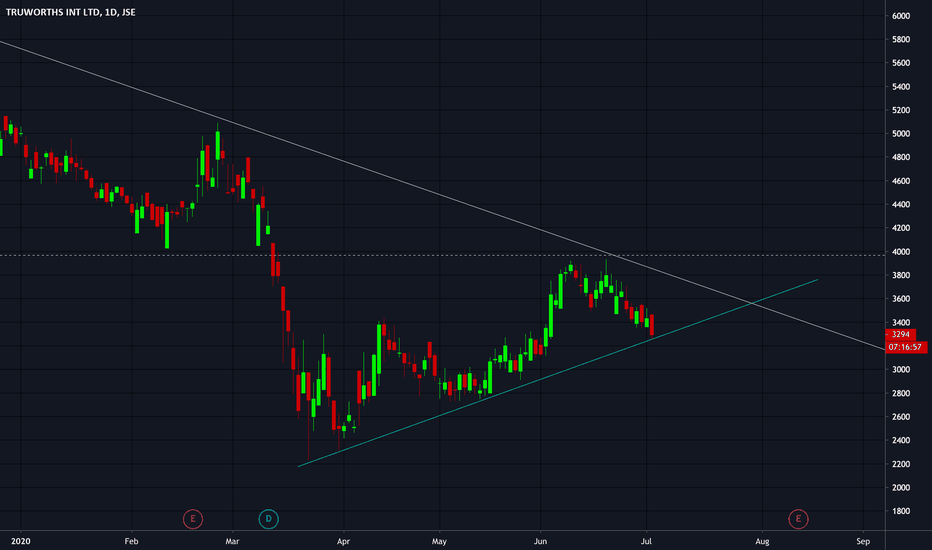Screen dimensions: 932x550
Task: Click the 5000 price axis label
Action: [x=900, y=134]
